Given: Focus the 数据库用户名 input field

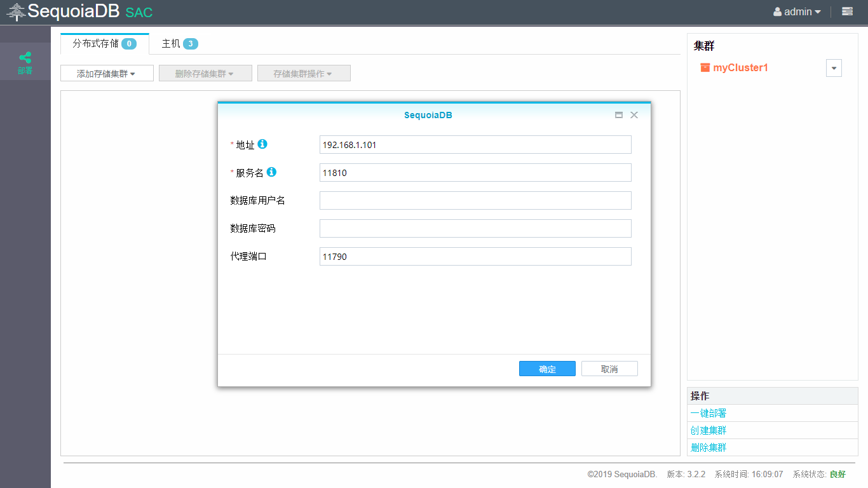Looking at the screenshot, I should [x=475, y=200].
